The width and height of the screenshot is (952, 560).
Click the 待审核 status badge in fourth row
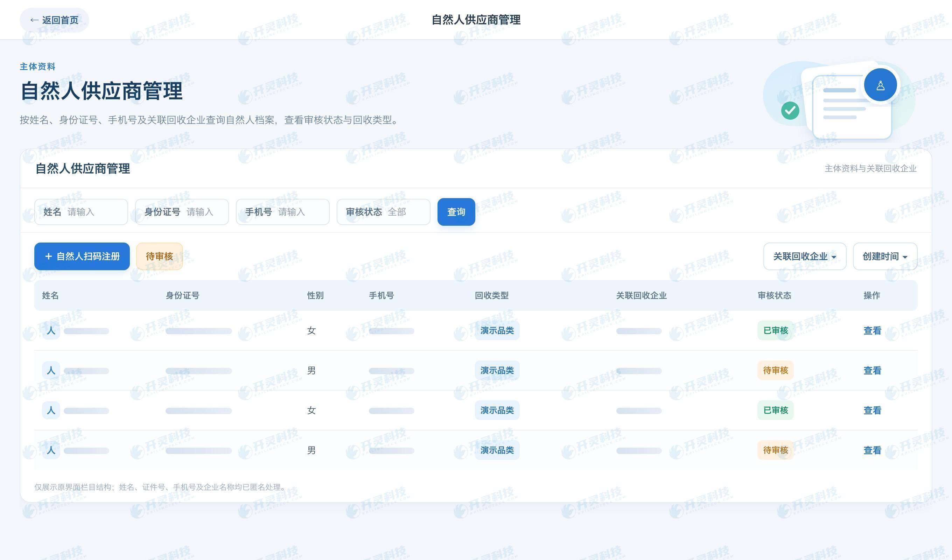tap(776, 450)
